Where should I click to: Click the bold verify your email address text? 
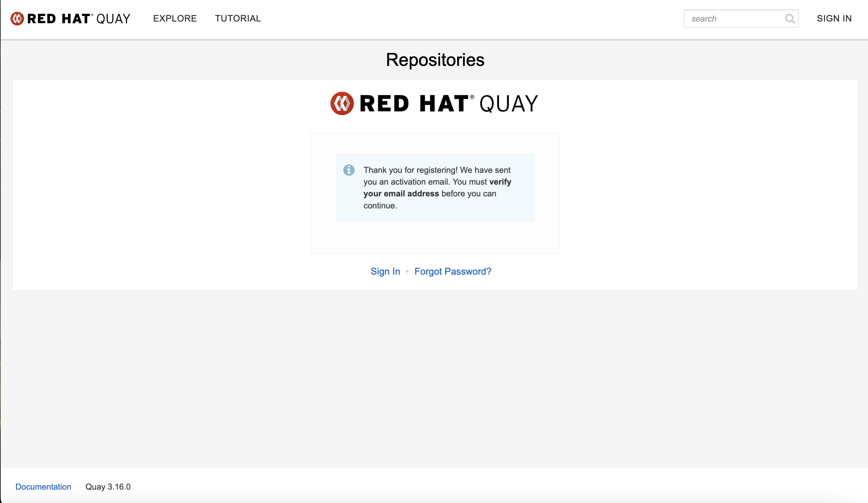coord(401,193)
